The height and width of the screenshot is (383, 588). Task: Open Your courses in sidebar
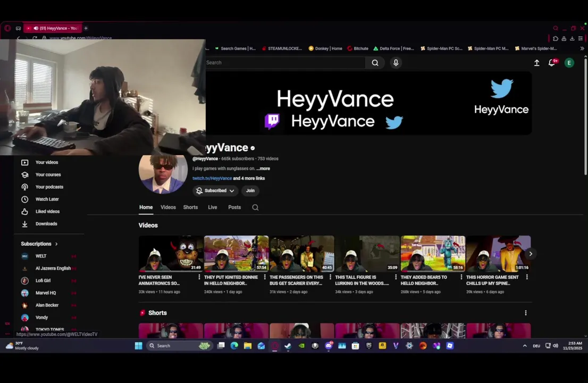coord(49,175)
